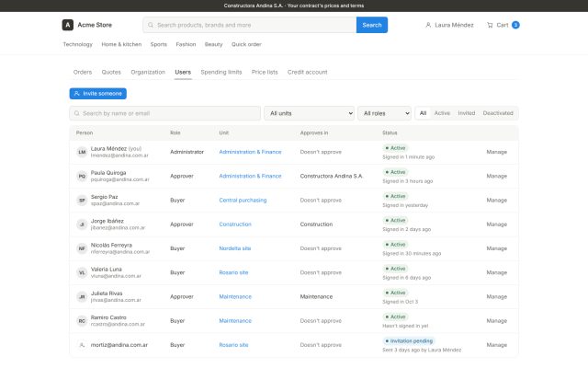588x368 pixels.
Task: Open the Nordelta site unit link
Action: (x=235, y=248)
